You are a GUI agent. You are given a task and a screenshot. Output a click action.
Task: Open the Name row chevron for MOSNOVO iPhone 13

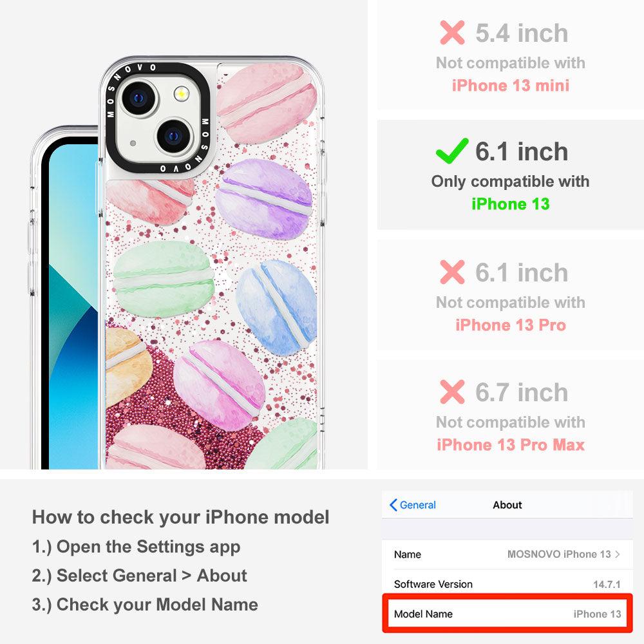click(x=618, y=554)
